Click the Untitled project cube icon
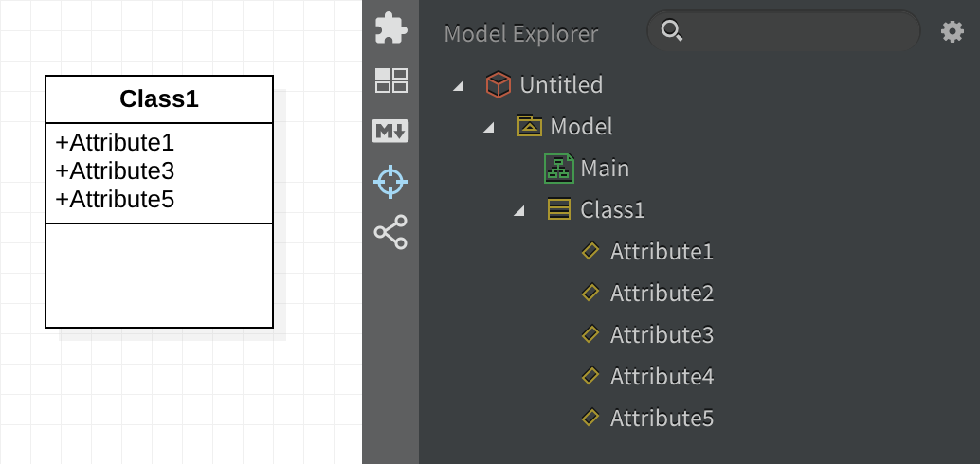 pyautogui.click(x=499, y=84)
